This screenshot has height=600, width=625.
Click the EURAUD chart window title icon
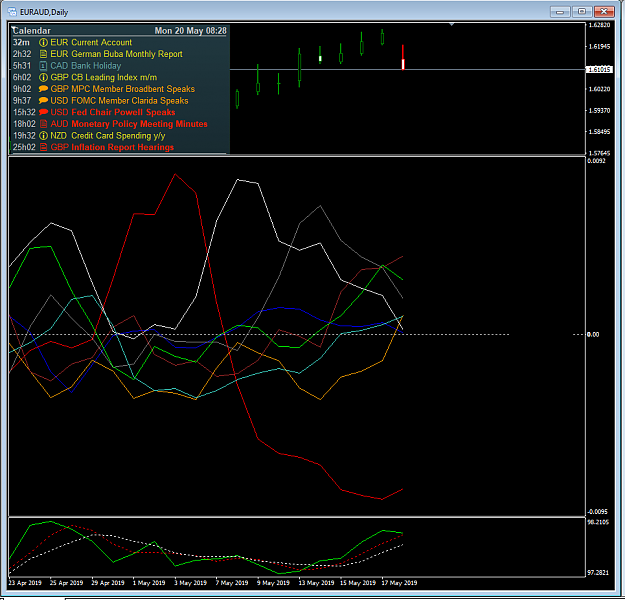[12, 12]
